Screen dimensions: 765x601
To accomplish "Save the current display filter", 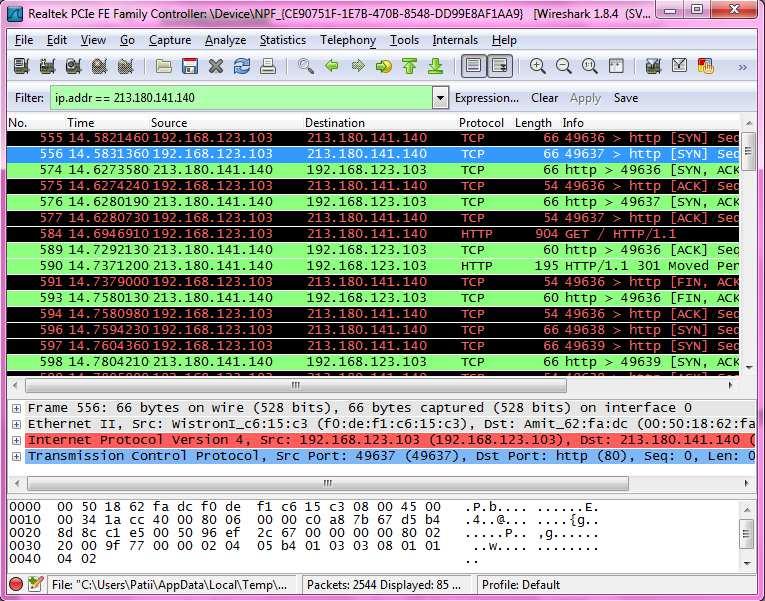I will pyautogui.click(x=625, y=98).
